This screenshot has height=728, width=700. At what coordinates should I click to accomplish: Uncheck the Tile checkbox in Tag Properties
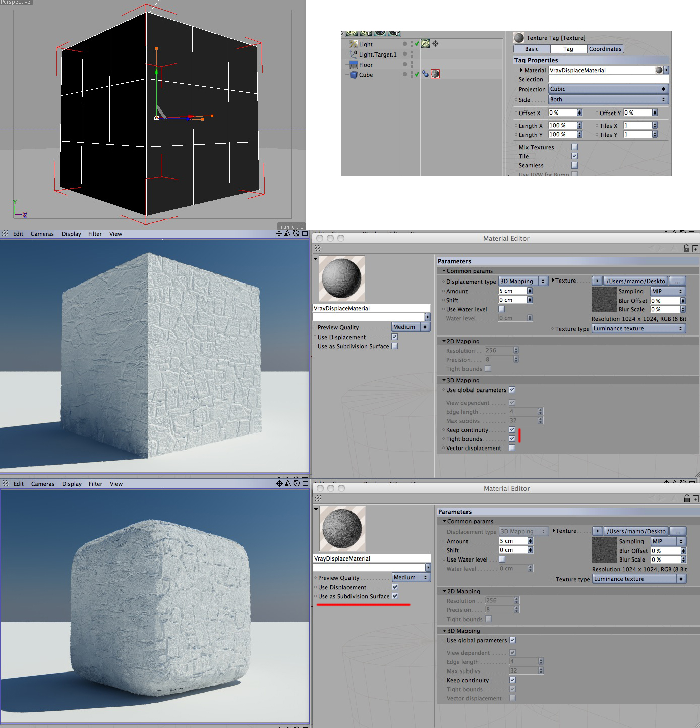(574, 156)
